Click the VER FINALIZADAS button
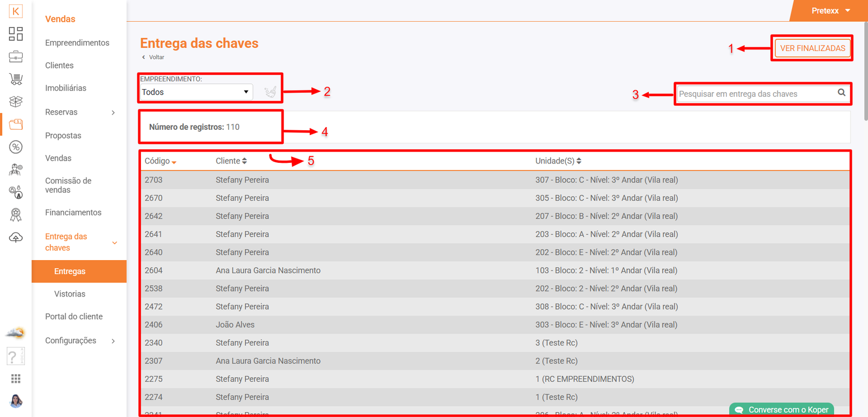 pyautogui.click(x=812, y=48)
